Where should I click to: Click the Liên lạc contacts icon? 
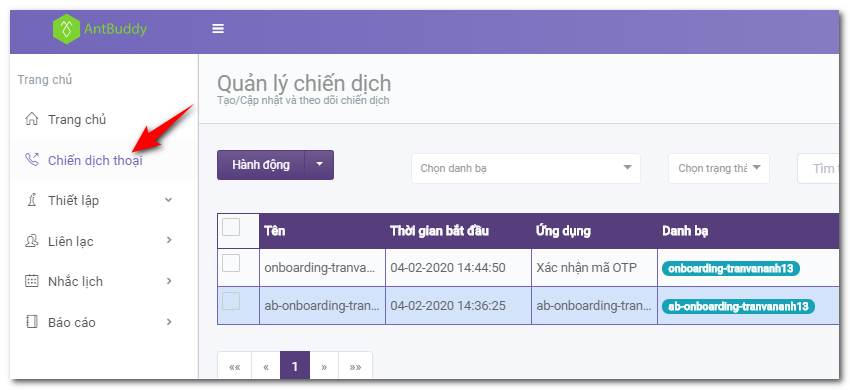pyautogui.click(x=32, y=241)
